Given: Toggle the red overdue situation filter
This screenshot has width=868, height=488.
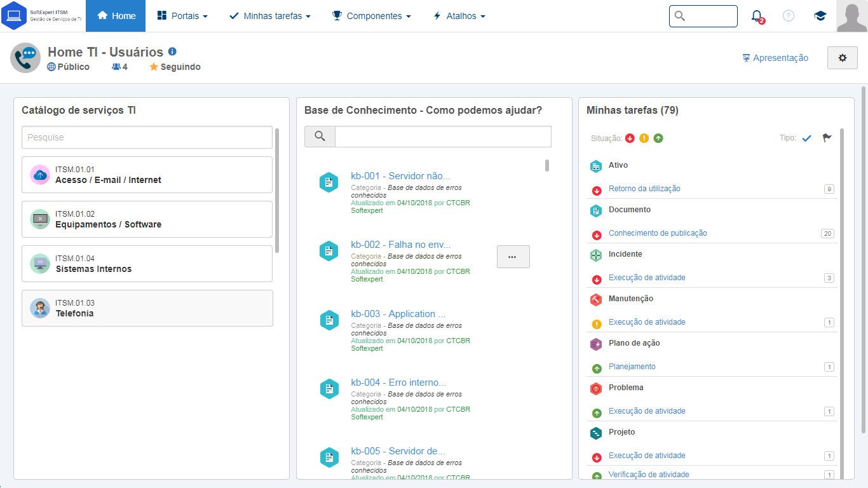Looking at the screenshot, I should click(x=630, y=138).
